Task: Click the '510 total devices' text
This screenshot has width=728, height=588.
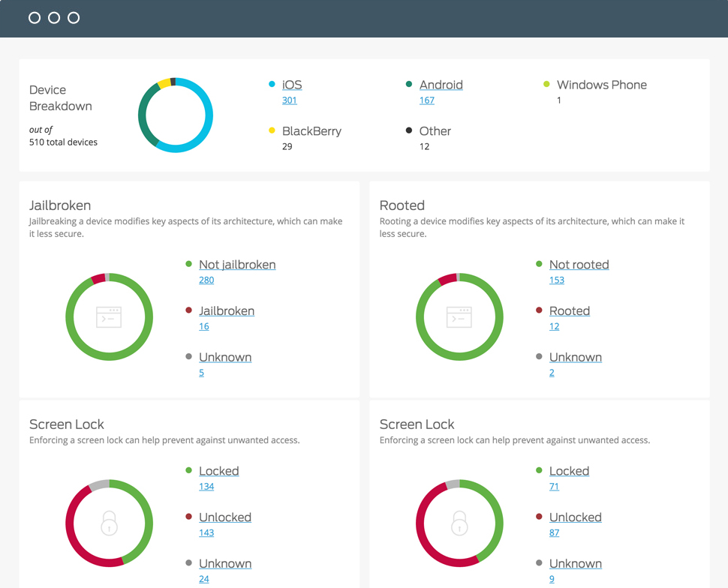Action: tap(63, 142)
